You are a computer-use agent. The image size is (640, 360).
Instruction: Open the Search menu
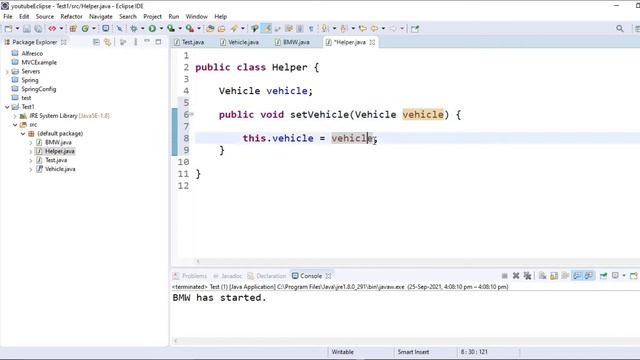point(128,16)
